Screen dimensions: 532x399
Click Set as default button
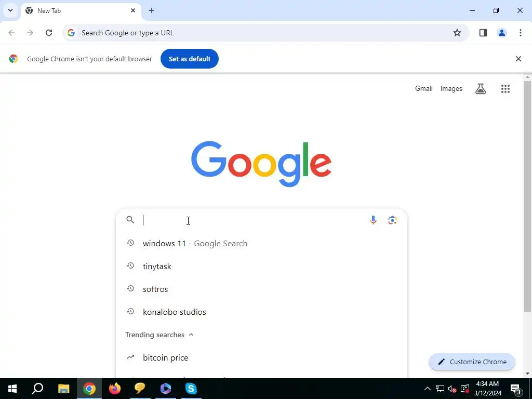[189, 59]
